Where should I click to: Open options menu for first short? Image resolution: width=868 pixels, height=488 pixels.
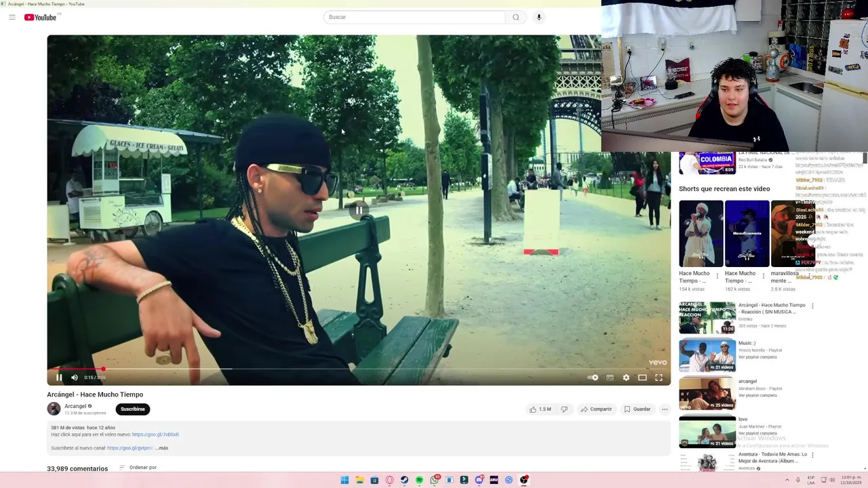717,276
